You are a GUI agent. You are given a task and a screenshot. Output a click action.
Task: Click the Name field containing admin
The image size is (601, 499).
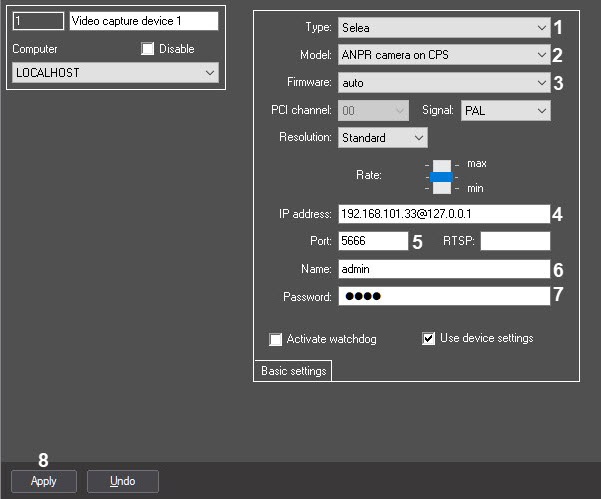[x=443, y=269]
